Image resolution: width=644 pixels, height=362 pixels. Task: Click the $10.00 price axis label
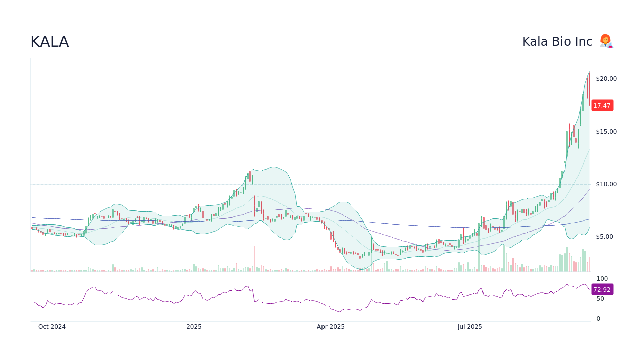pos(605,184)
